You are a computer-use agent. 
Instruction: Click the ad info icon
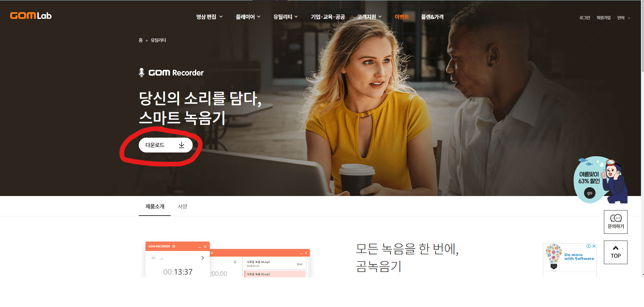coord(588,246)
